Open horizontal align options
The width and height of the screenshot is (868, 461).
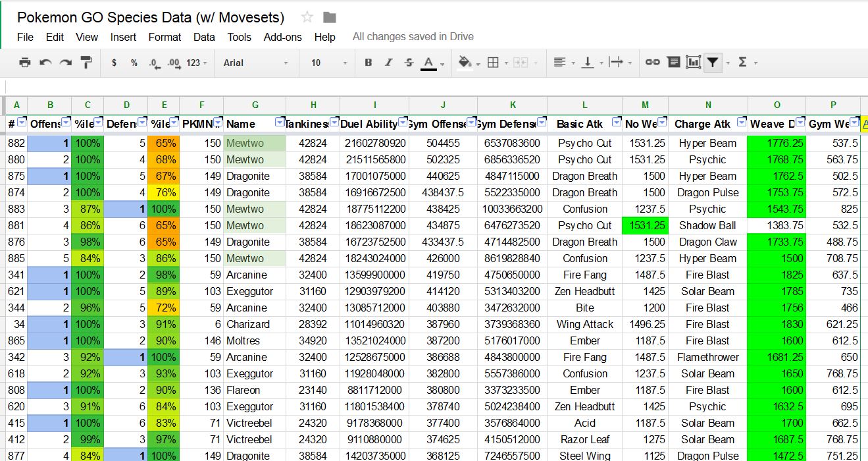point(563,63)
